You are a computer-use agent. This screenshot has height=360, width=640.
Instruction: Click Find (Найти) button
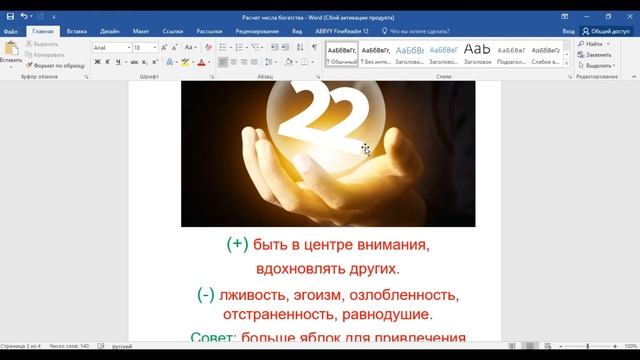[591, 44]
